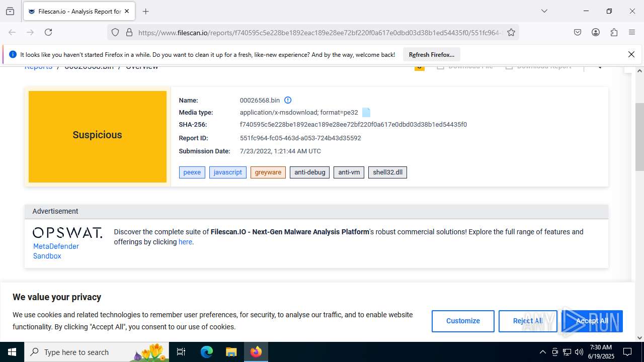Click the yellow Suspicious verdict box

point(98,136)
